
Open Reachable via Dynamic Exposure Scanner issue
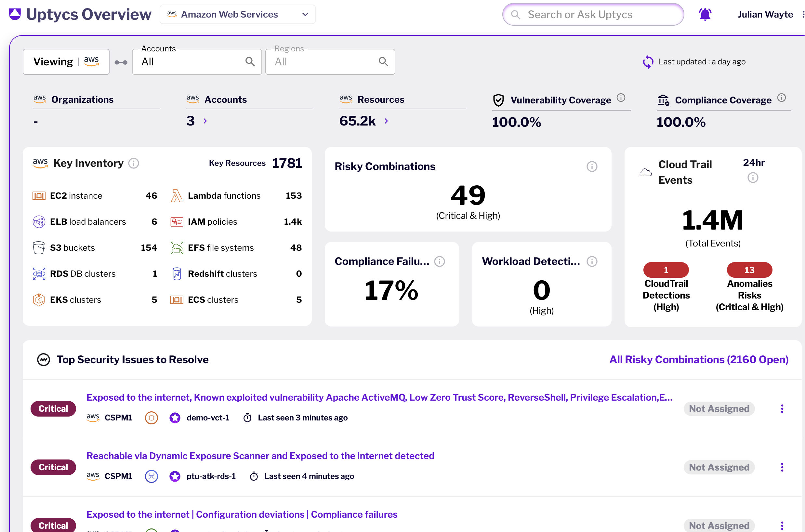coord(260,456)
